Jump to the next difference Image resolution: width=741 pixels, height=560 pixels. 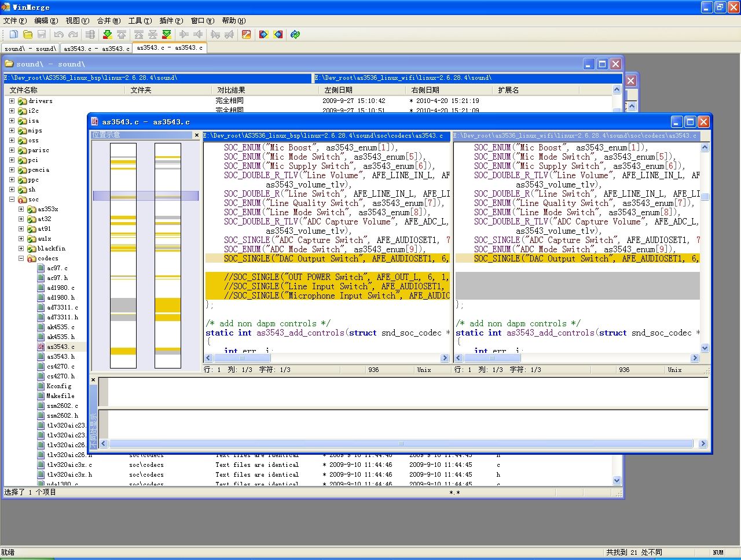pos(107,35)
